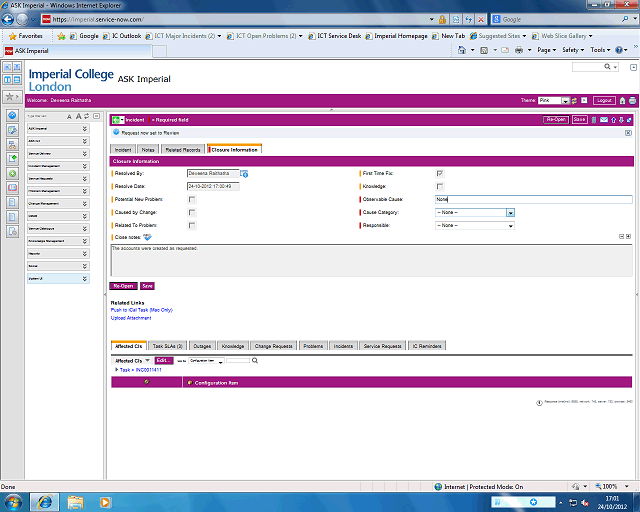Click the Re-Open button below close notes

[x=123, y=286]
